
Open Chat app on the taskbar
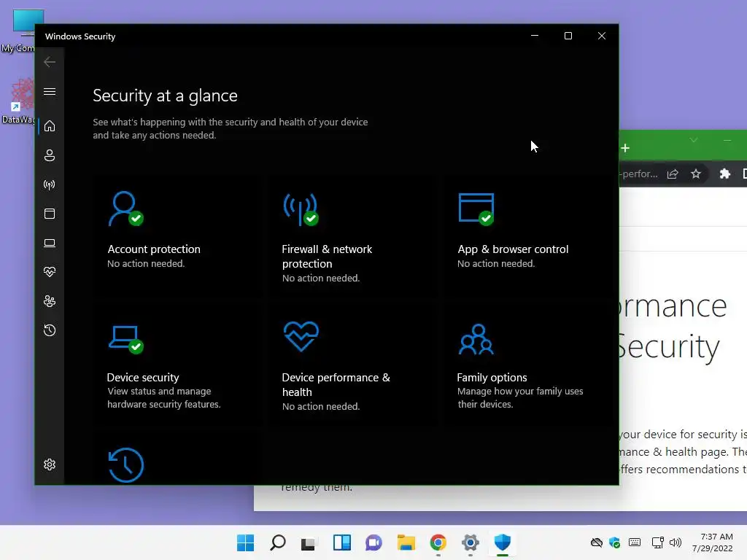pyautogui.click(x=373, y=542)
